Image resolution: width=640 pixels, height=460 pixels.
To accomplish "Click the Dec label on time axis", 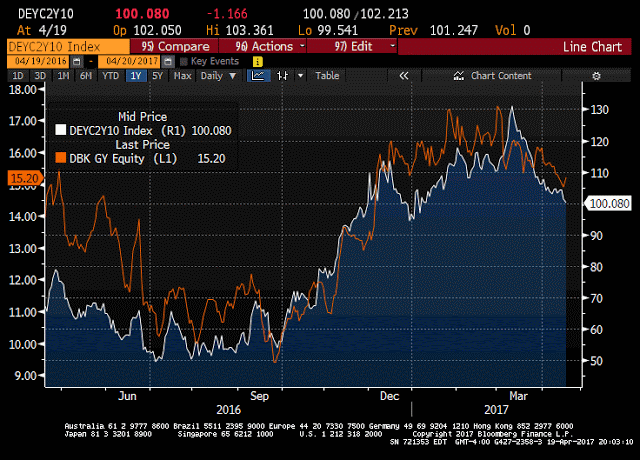I will [389, 396].
